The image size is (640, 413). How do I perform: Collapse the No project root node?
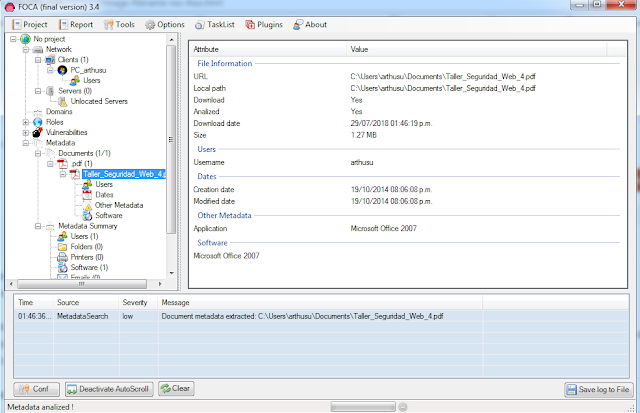click(x=13, y=39)
